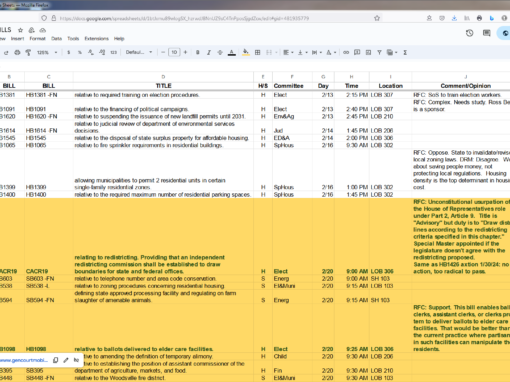The width and height of the screenshot is (510, 382).
Task: Click the create filter funnel icon
Action: [379, 53]
